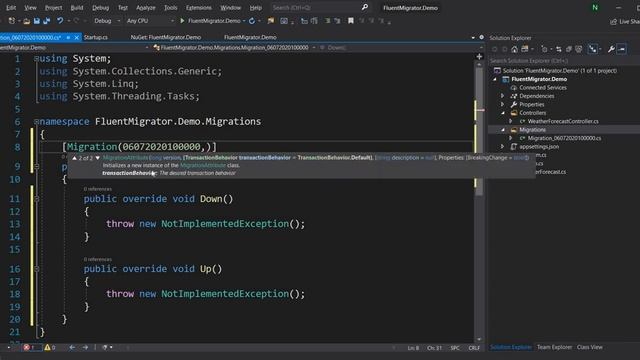Open the Analyze menu
Viewport: 640px width, 360px height.
(x=146, y=8)
